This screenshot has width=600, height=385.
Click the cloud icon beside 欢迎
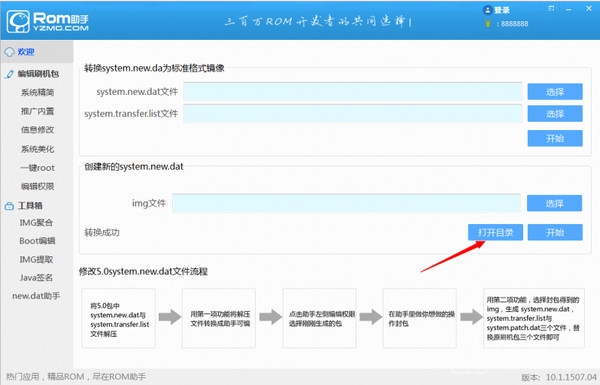(x=9, y=52)
